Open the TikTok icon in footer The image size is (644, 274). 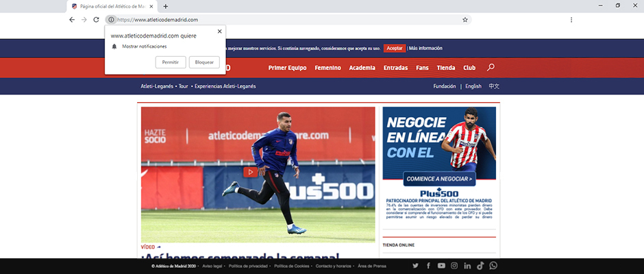[x=480, y=266]
